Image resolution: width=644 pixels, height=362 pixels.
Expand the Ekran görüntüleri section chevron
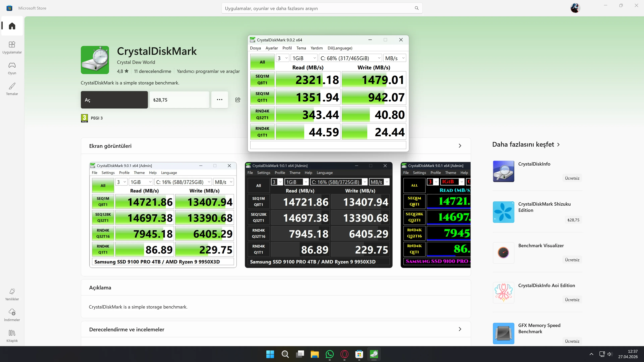pos(460,146)
